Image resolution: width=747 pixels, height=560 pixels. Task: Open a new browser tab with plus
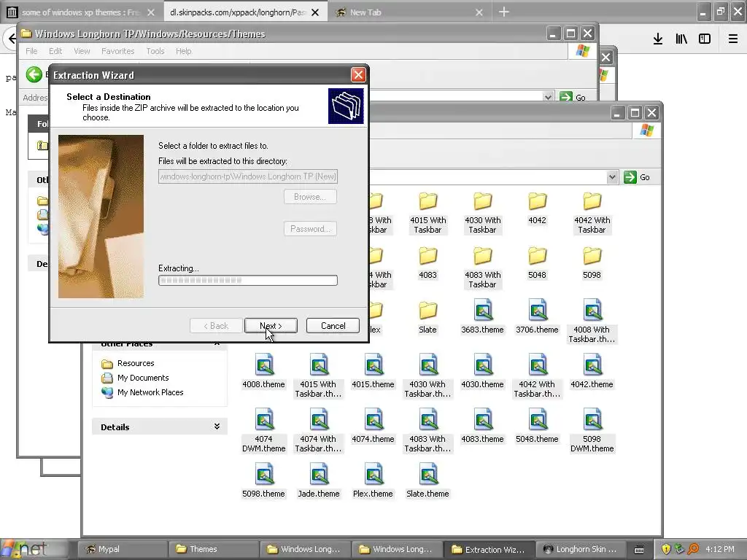coord(503,12)
